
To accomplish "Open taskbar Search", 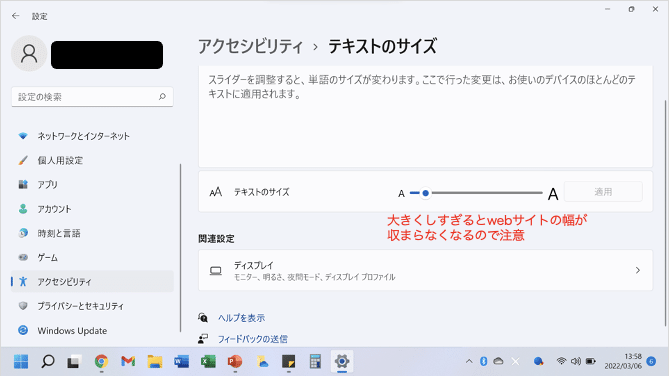I will [48, 361].
